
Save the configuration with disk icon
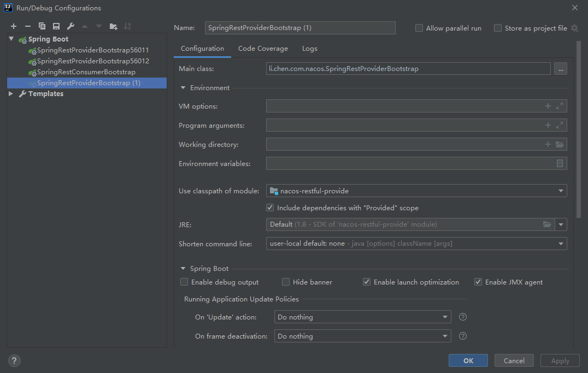click(x=56, y=26)
